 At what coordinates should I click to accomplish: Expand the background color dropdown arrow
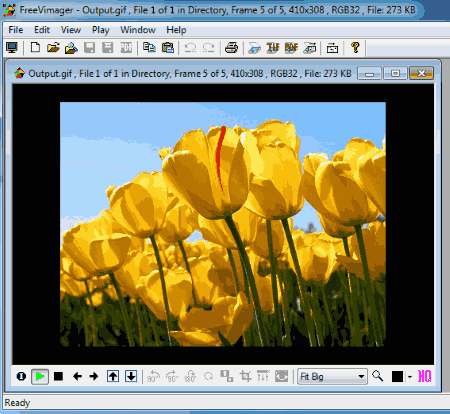pos(410,377)
